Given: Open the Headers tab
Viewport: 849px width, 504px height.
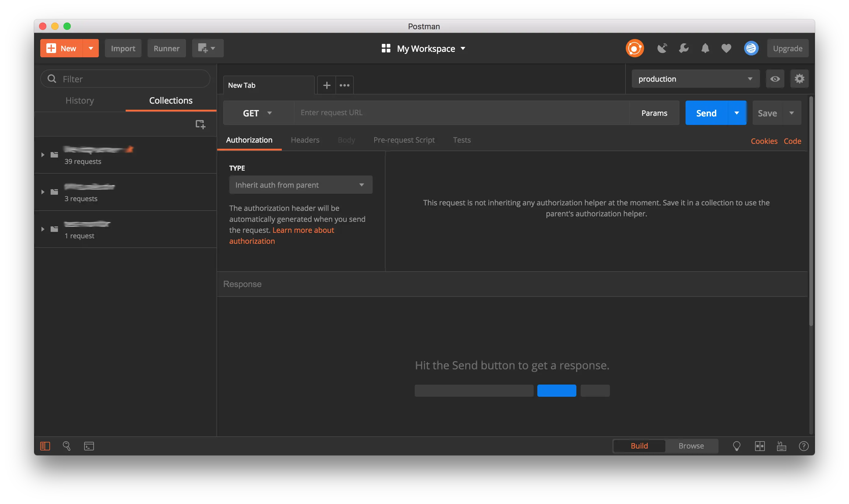Looking at the screenshot, I should tap(305, 140).
